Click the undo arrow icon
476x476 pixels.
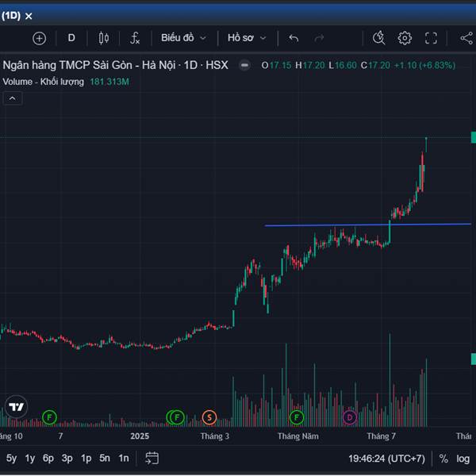click(x=294, y=38)
